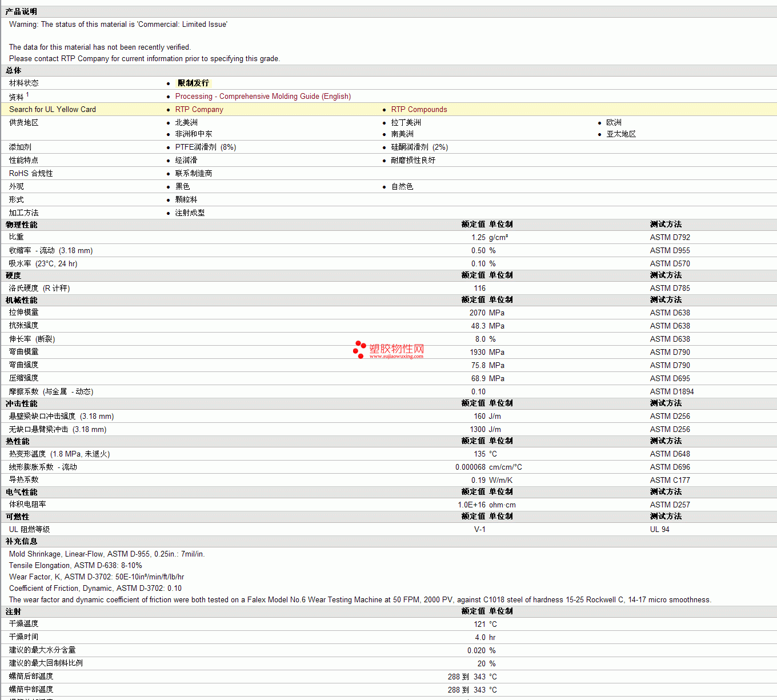
Task: Select the ASTM D257 test method
Action: (x=670, y=505)
